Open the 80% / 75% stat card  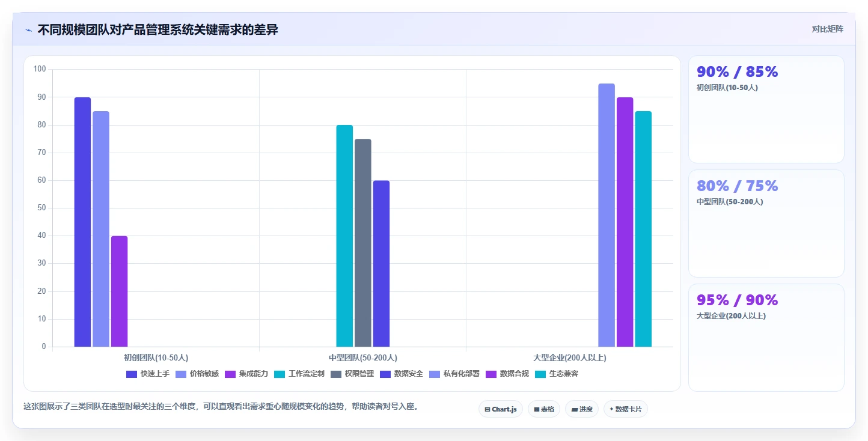766,224
